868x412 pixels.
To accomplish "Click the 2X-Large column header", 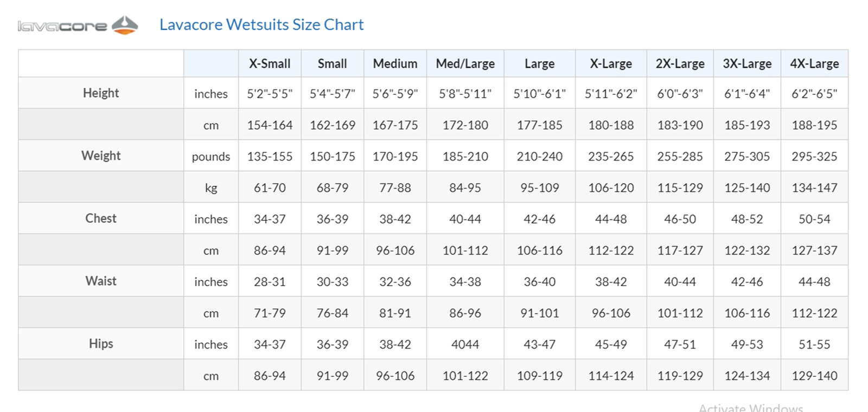I will tap(680, 64).
